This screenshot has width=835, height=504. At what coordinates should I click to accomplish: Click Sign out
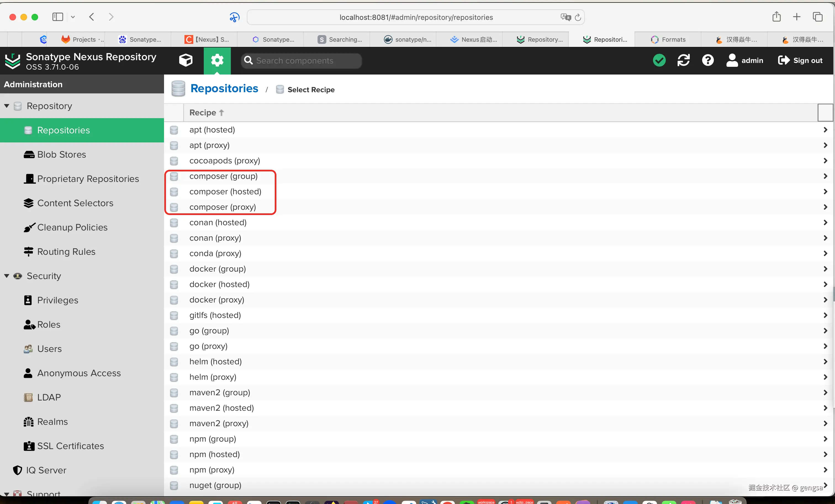pyautogui.click(x=800, y=60)
